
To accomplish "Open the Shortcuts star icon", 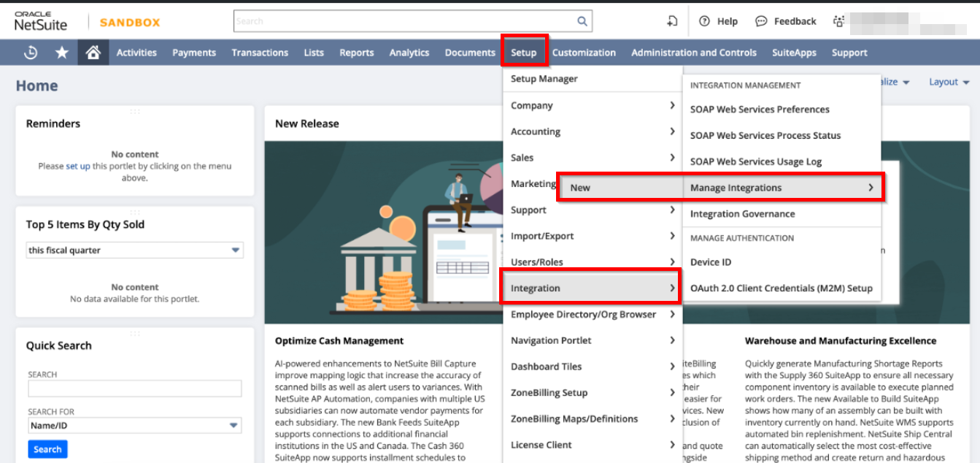I will tap(62, 53).
